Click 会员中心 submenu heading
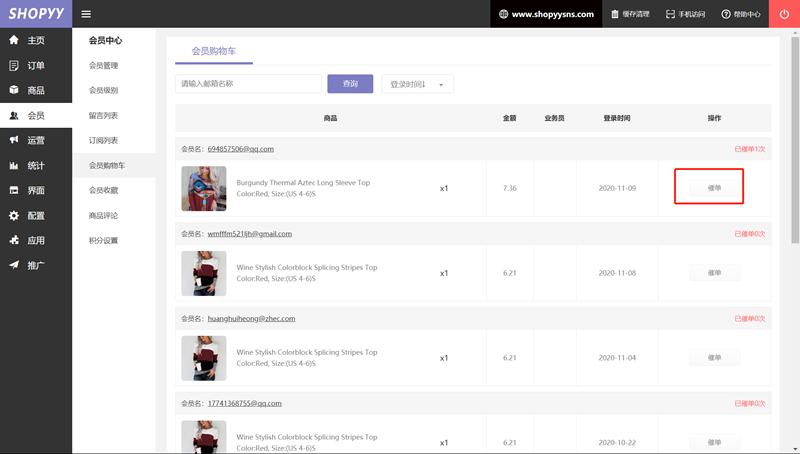 click(105, 40)
